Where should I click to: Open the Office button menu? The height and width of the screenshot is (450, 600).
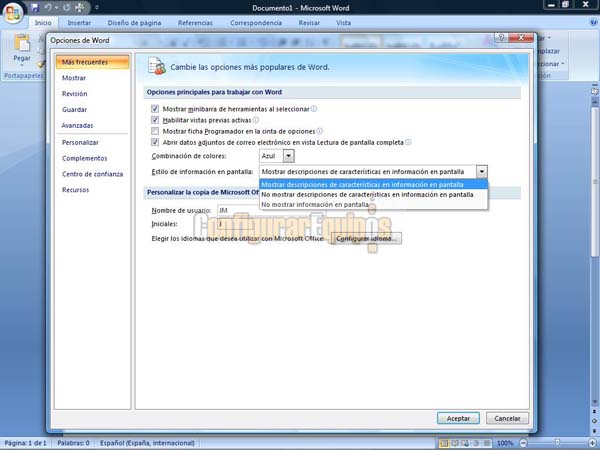(x=13, y=13)
